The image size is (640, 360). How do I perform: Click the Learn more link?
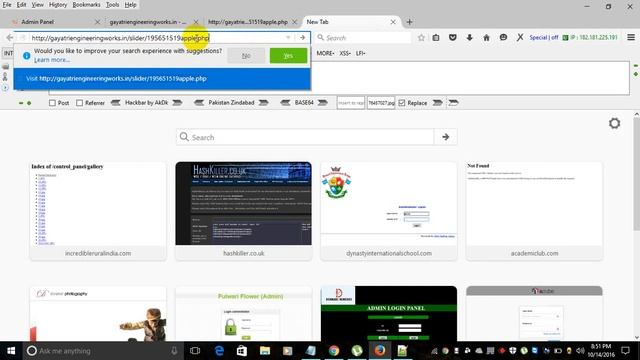pyautogui.click(x=52, y=60)
